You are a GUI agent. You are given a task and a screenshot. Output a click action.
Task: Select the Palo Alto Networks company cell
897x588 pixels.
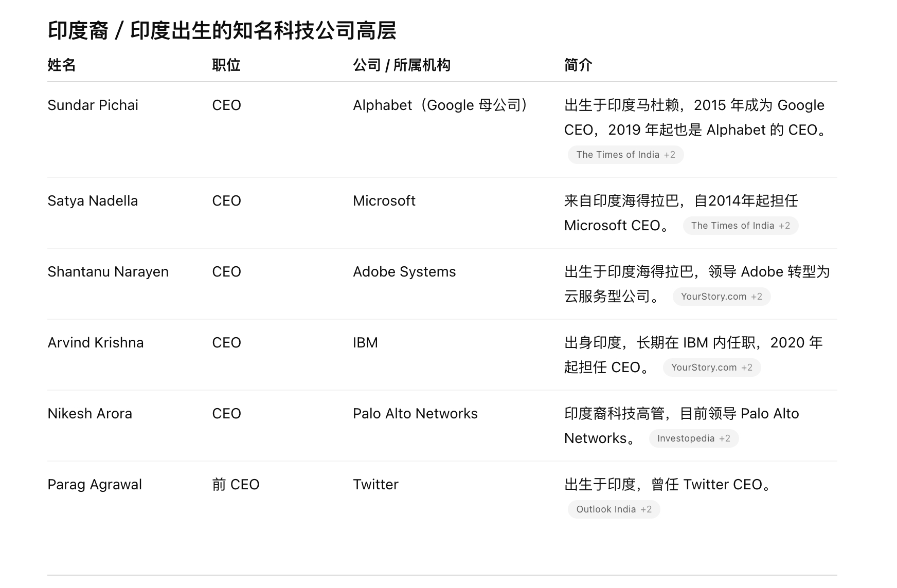(x=416, y=414)
